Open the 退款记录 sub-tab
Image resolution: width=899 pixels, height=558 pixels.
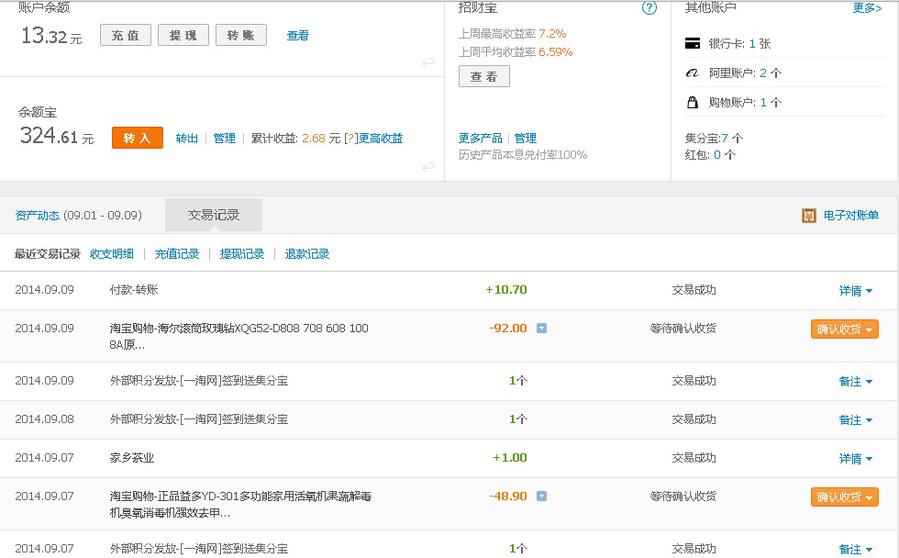click(x=307, y=253)
